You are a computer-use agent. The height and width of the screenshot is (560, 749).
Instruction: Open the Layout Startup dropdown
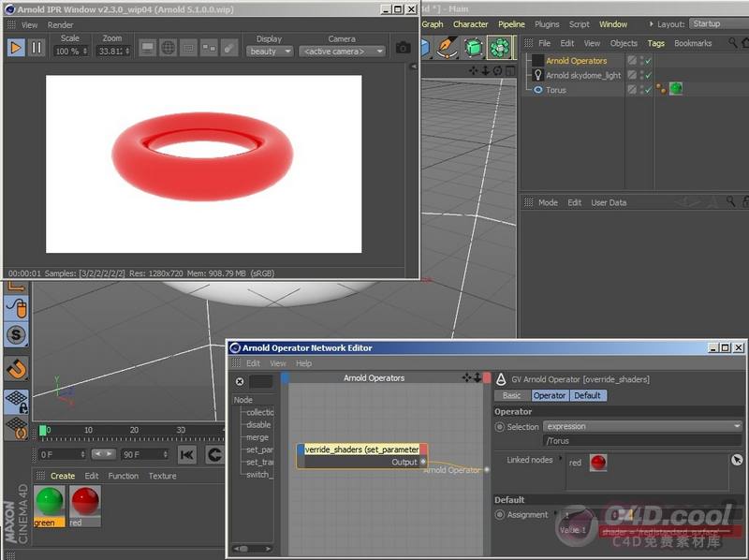point(718,24)
